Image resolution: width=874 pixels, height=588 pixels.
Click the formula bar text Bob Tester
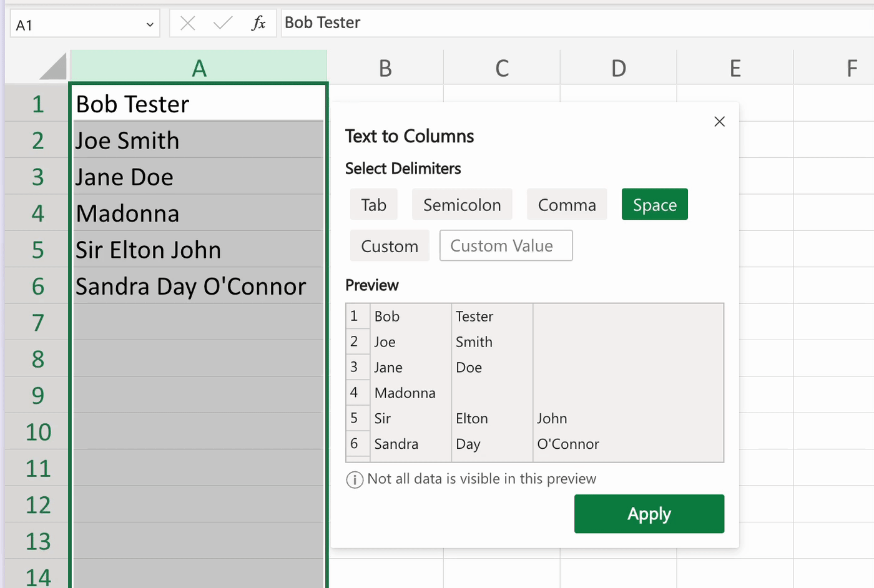pos(323,23)
